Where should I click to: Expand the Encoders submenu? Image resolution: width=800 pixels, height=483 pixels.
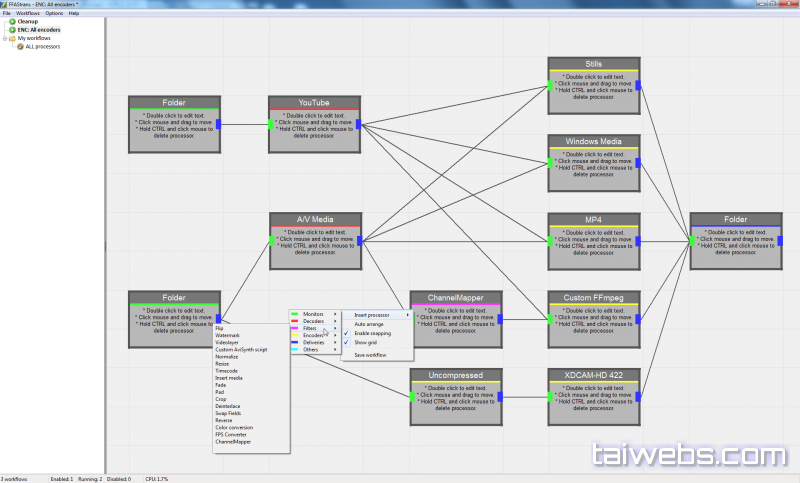click(x=313, y=334)
